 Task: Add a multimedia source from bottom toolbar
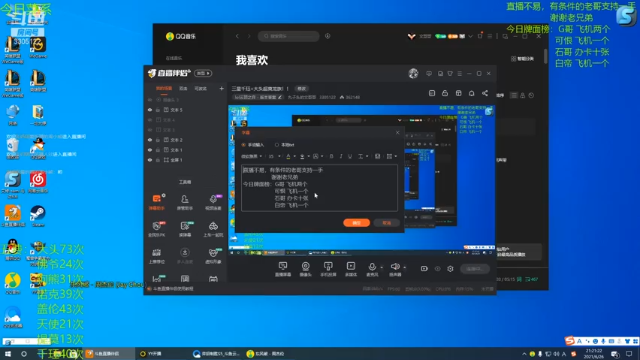coord(351,269)
